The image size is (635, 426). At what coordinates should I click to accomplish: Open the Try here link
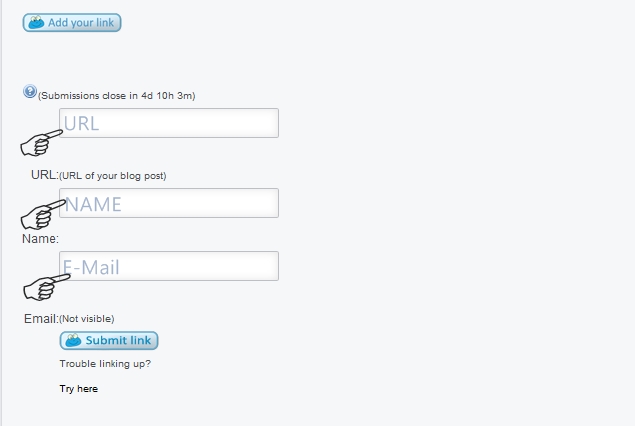pyautogui.click(x=79, y=389)
